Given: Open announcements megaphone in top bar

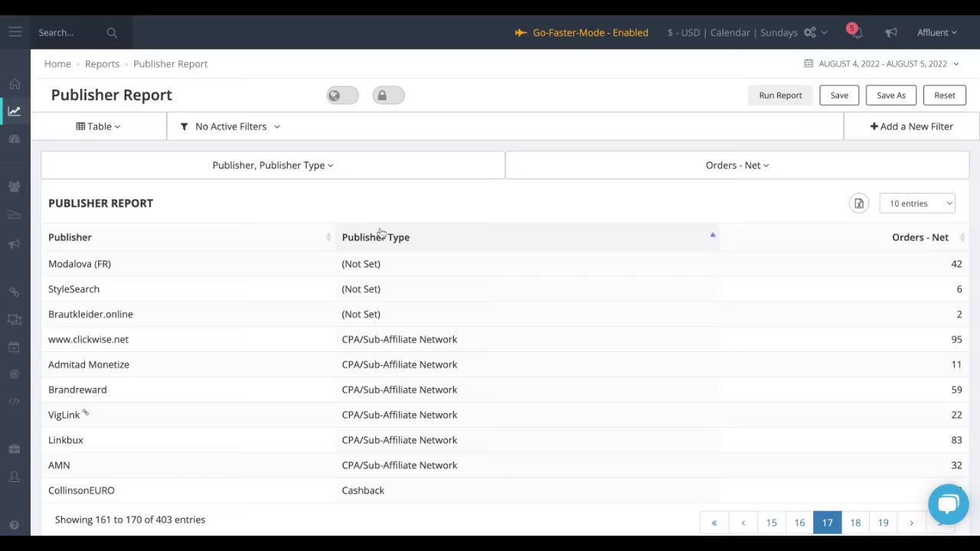Looking at the screenshot, I should [891, 32].
